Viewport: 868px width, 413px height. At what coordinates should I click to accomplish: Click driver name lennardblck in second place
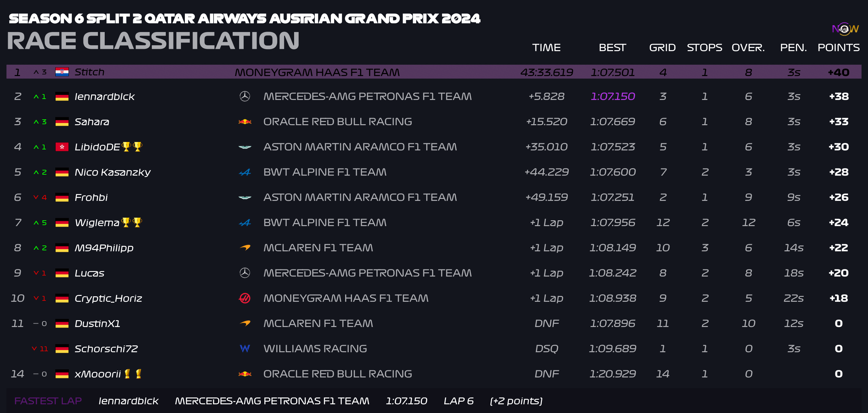click(x=104, y=97)
